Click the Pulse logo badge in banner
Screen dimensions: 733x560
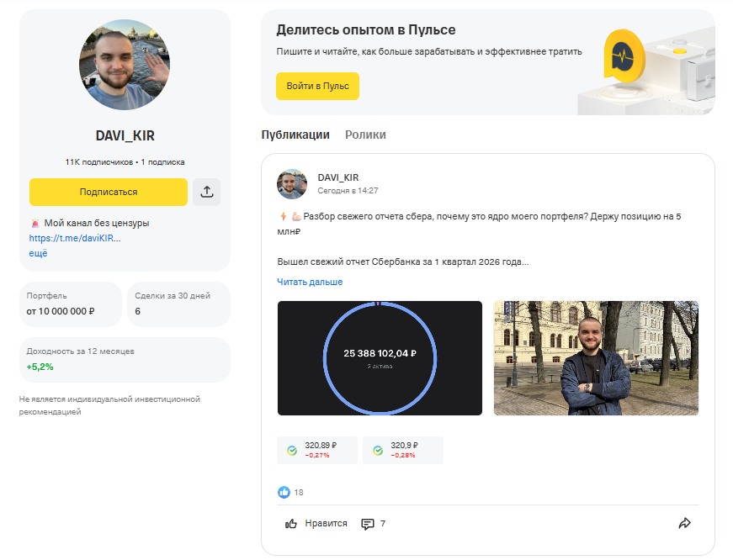624,56
